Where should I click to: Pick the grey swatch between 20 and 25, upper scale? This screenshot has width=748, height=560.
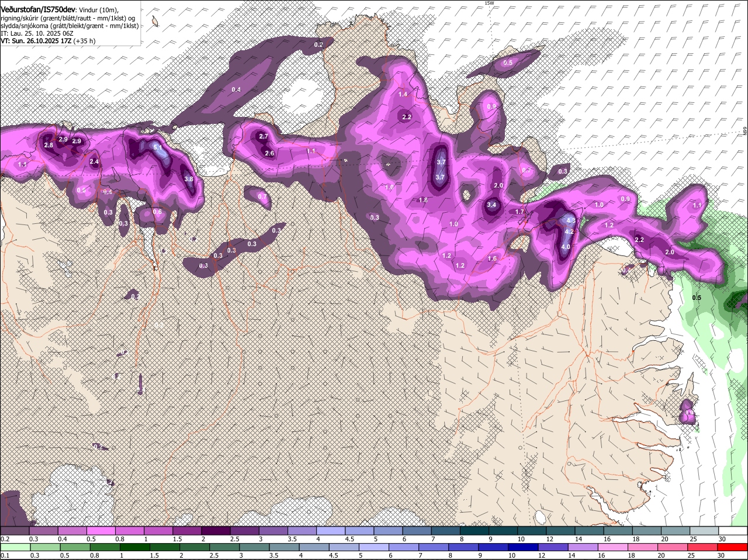click(677, 531)
